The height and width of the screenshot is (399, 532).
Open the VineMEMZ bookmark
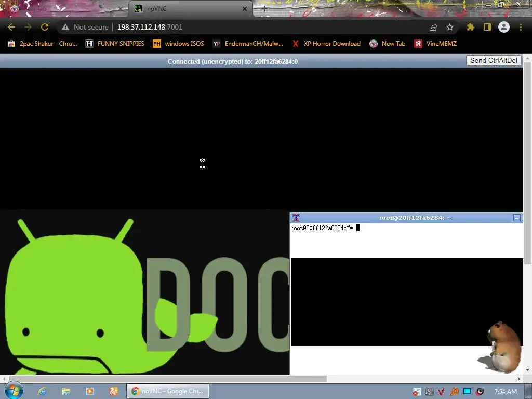(x=436, y=44)
